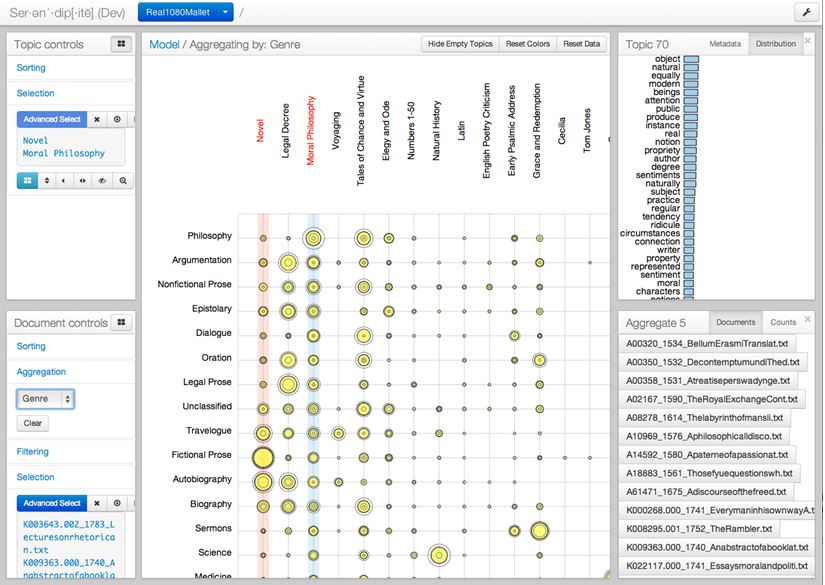Viewport: 825px width, 585px height.
Task: Open document A61471_1675_Adiscourseofthefreed.txt
Action: pos(706,492)
